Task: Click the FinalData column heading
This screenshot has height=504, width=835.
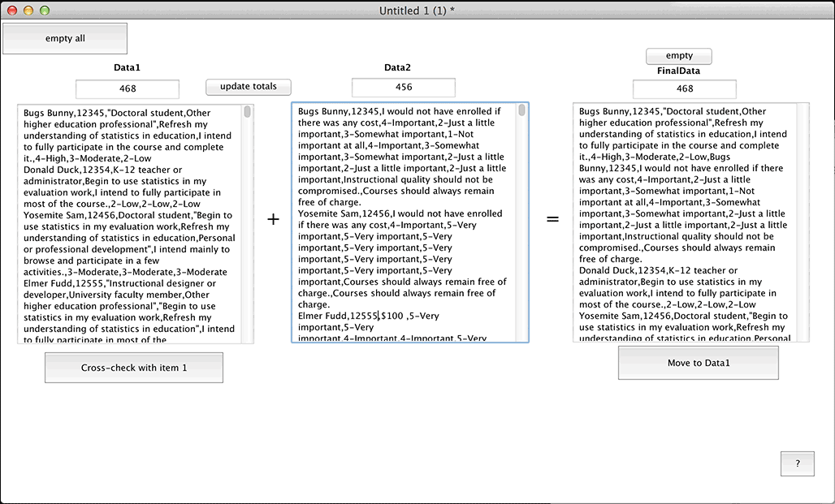Action: [x=678, y=71]
